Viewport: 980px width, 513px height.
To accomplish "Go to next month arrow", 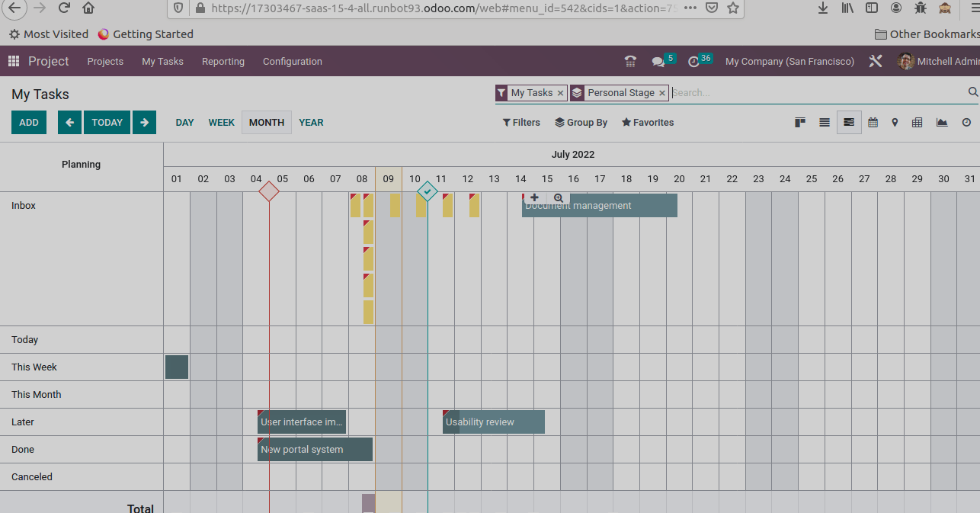I will (x=144, y=122).
